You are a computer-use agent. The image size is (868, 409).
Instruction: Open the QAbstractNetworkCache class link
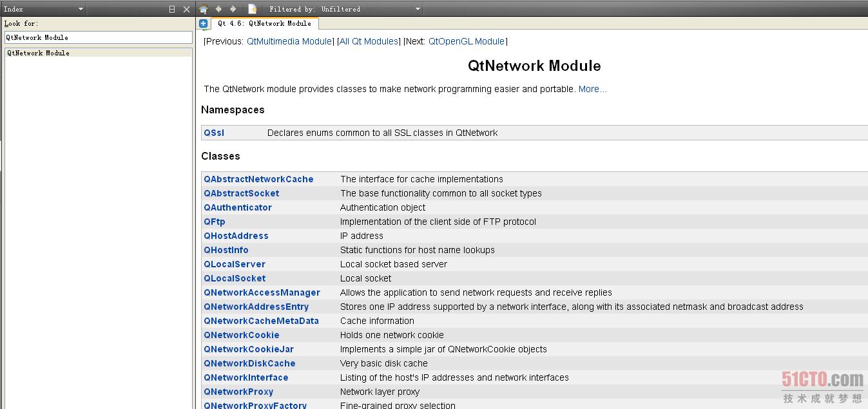pos(258,179)
